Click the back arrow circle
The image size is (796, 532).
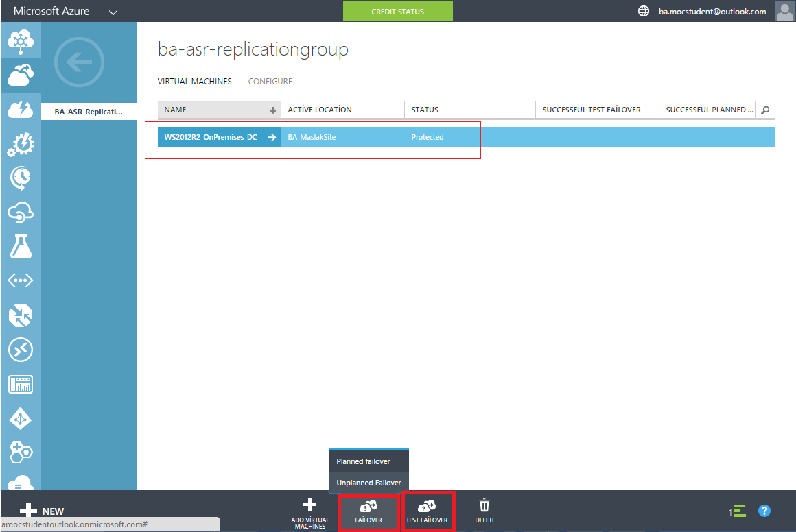(x=79, y=62)
